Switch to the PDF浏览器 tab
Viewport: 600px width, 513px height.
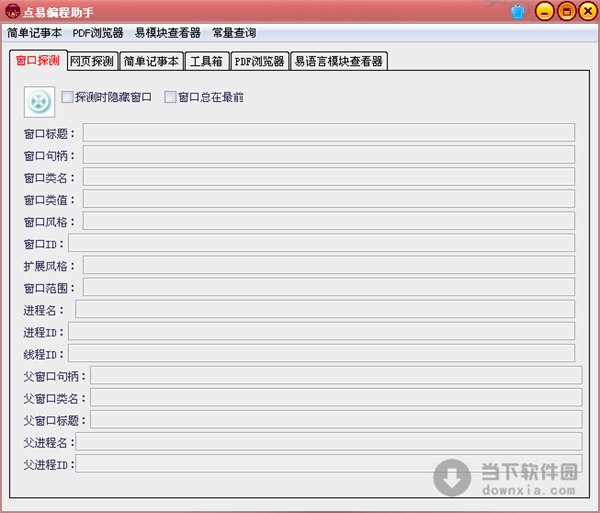(259, 61)
